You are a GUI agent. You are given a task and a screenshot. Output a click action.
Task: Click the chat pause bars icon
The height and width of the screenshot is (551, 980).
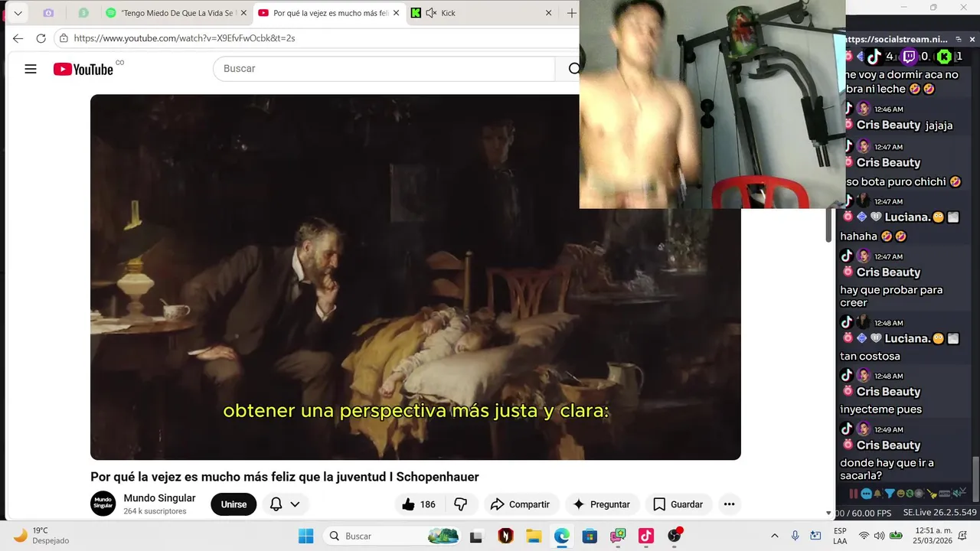coord(853,494)
